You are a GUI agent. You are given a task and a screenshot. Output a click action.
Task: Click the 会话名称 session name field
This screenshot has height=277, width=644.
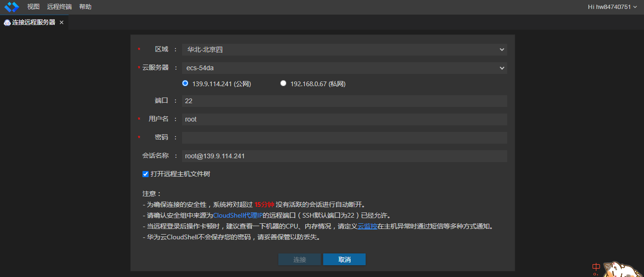click(344, 156)
